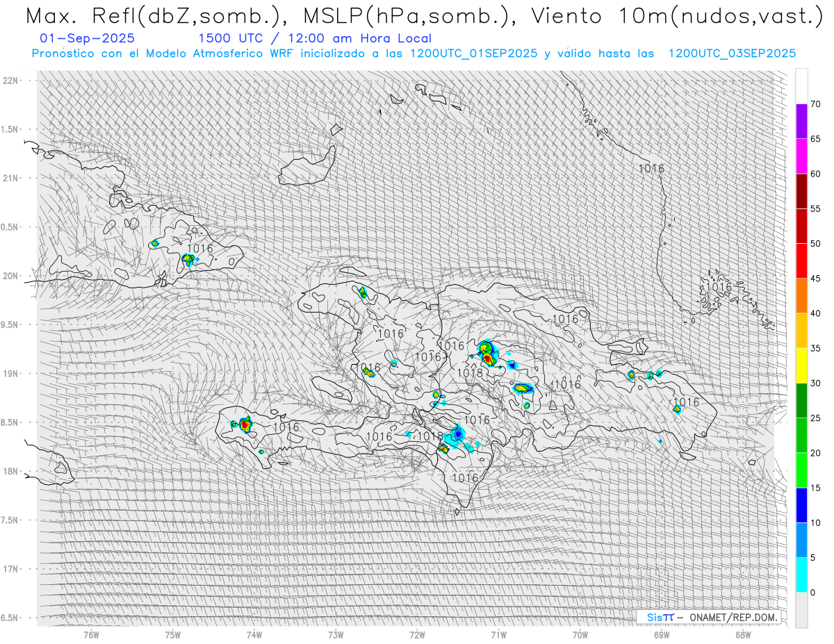Screen dimensions: 834x644
Task: Click the date label '01-Sep-2025'
Action: (x=88, y=38)
